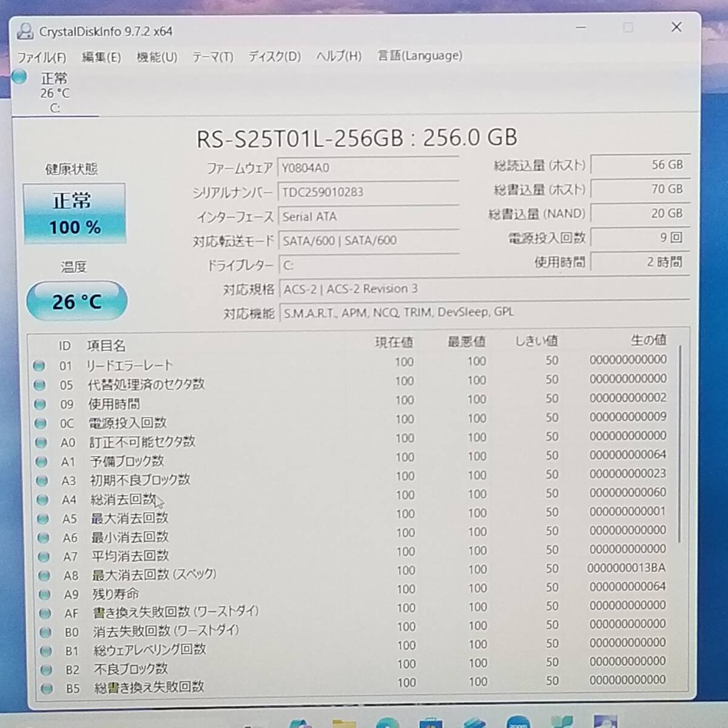Click the しきい値 column header
Image resolution: width=728 pixels, height=728 pixels.
536,341
